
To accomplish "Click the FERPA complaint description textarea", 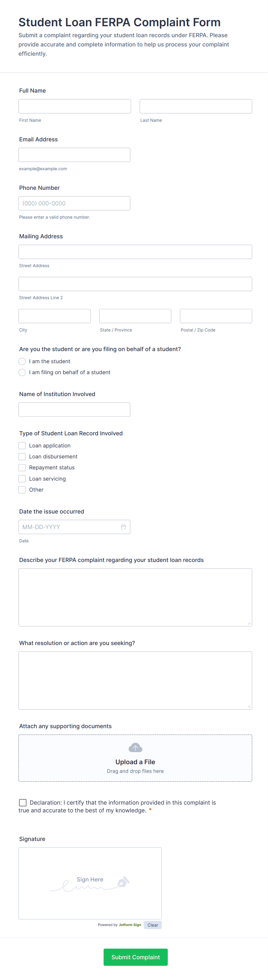I will tap(135, 597).
